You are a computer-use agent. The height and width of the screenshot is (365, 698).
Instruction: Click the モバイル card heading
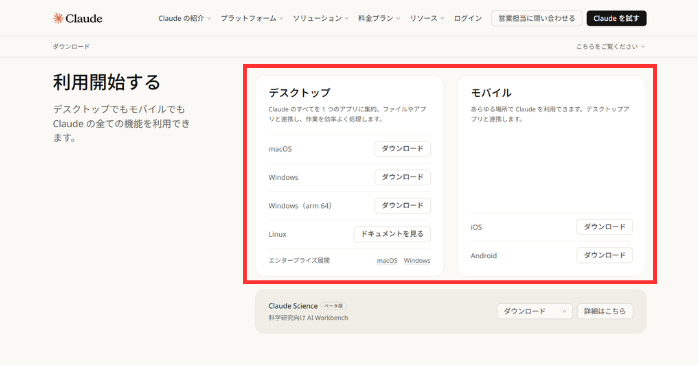point(491,93)
